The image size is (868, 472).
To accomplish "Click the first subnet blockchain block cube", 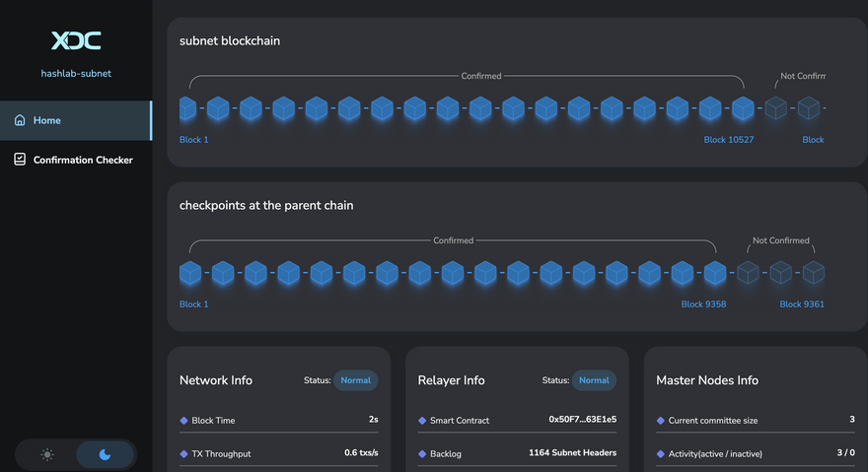I will pos(188,108).
